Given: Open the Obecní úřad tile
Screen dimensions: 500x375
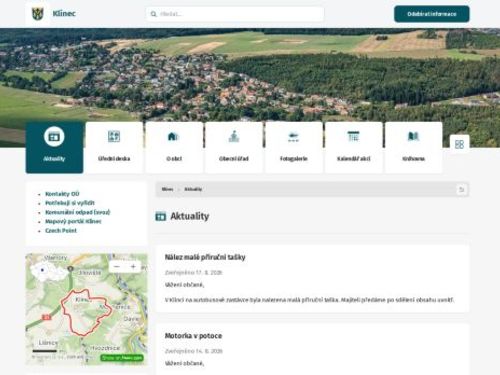Looking at the screenshot, I should [234, 147].
